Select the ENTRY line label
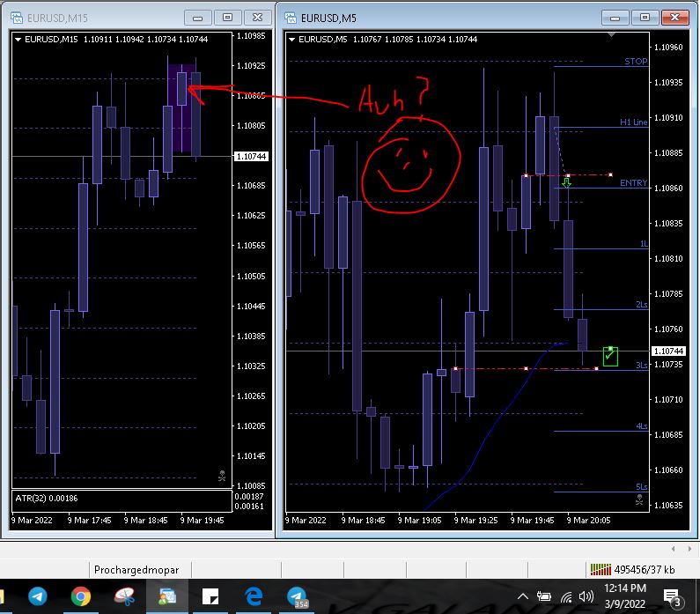Viewport: 700px width, 614px height. (x=633, y=182)
